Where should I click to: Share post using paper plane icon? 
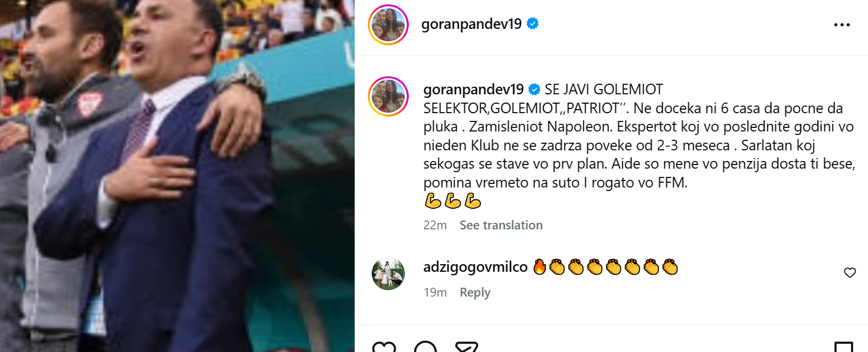tap(466, 347)
